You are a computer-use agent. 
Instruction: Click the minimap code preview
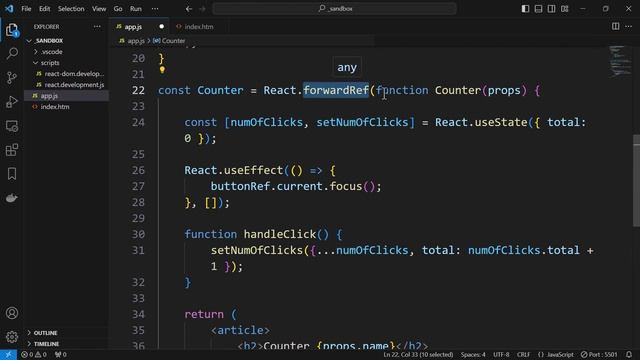(x=620, y=61)
